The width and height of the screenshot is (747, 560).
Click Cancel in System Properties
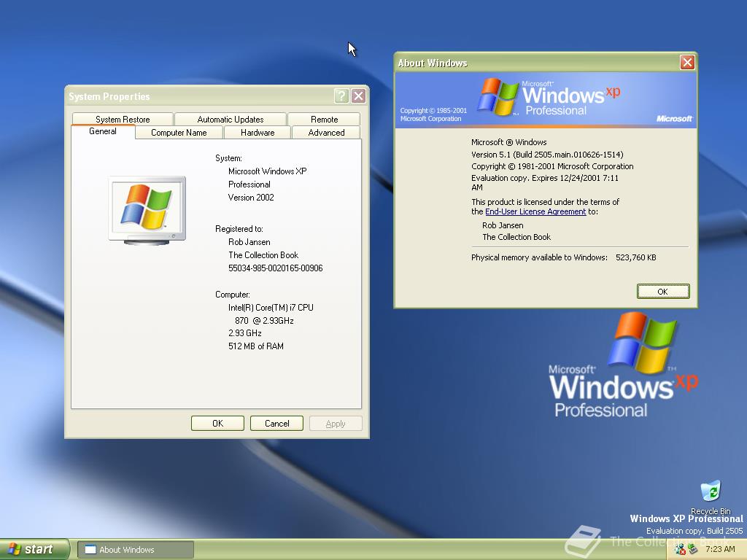tap(276, 424)
